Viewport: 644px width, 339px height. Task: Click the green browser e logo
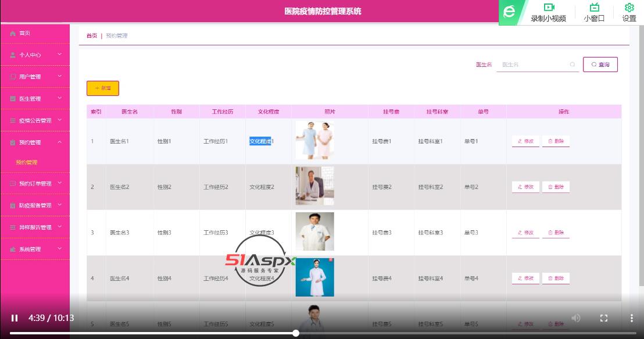(x=509, y=12)
